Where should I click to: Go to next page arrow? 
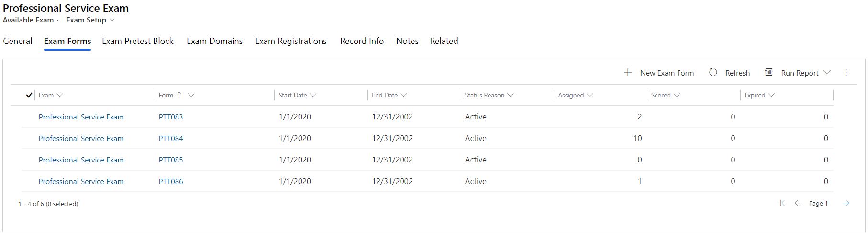[846, 203]
